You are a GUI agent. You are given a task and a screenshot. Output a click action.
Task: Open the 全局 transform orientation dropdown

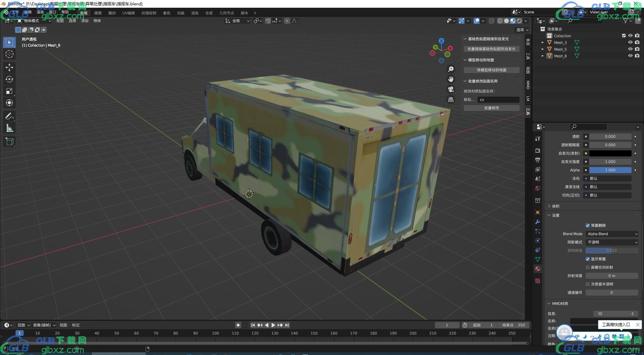(x=237, y=21)
